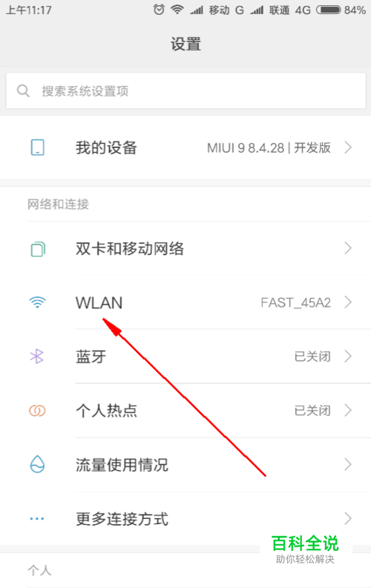The height and width of the screenshot is (588, 371).
Task: Tap the three-dot more connections icon
Action: 37,519
